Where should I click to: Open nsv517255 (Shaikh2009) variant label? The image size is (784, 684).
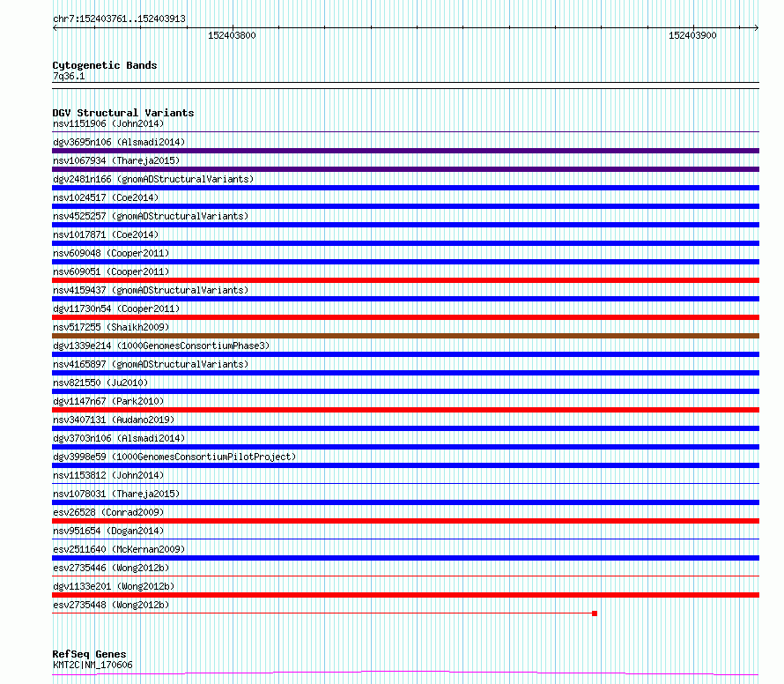click(x=111, y=327)
